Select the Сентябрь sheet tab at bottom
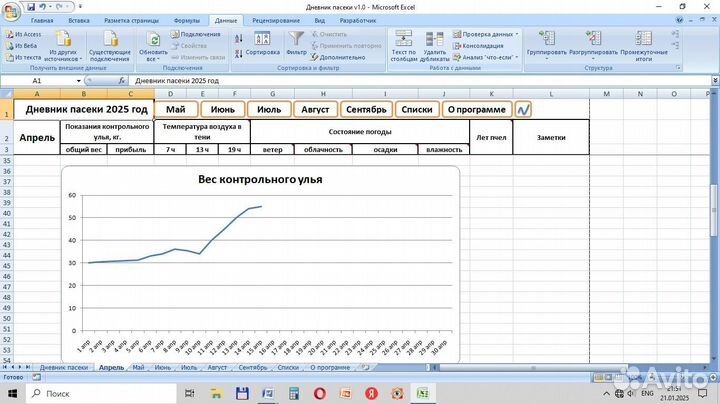 coord(253,367)
